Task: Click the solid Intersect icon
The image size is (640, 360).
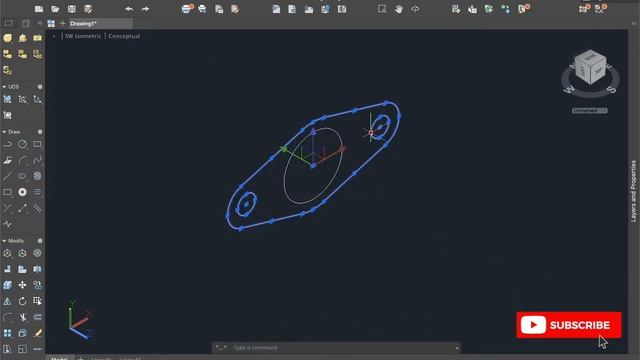Action: click(37, 54)
